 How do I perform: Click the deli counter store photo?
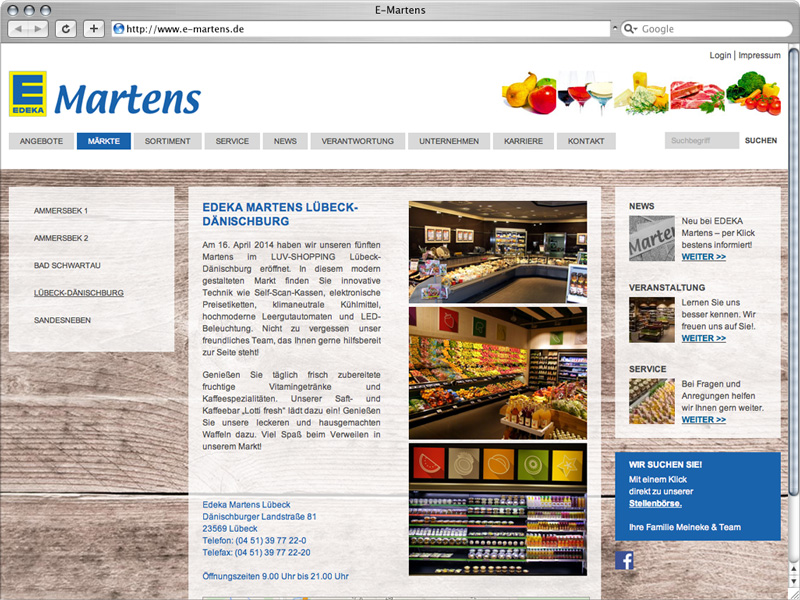[x=497, y=252]
